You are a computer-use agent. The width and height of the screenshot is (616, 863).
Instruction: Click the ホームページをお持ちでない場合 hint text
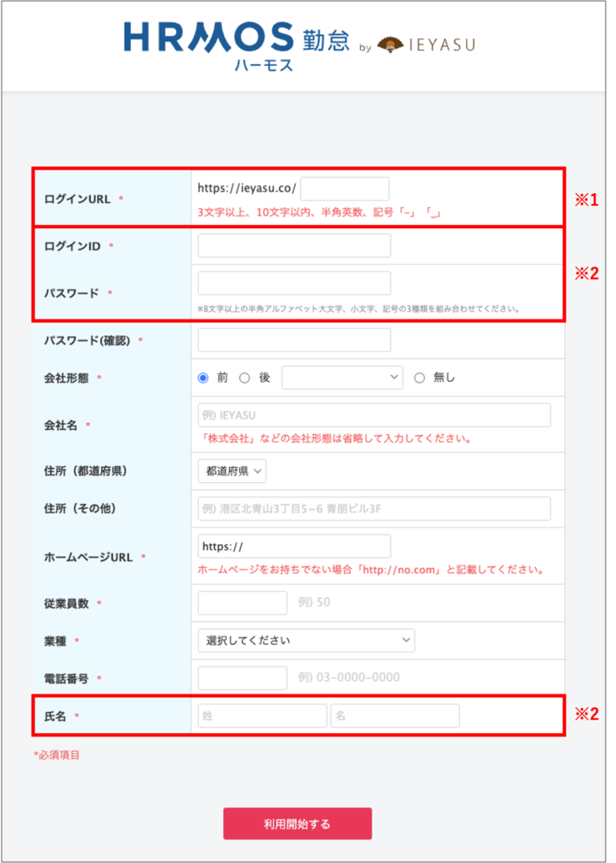372,570
